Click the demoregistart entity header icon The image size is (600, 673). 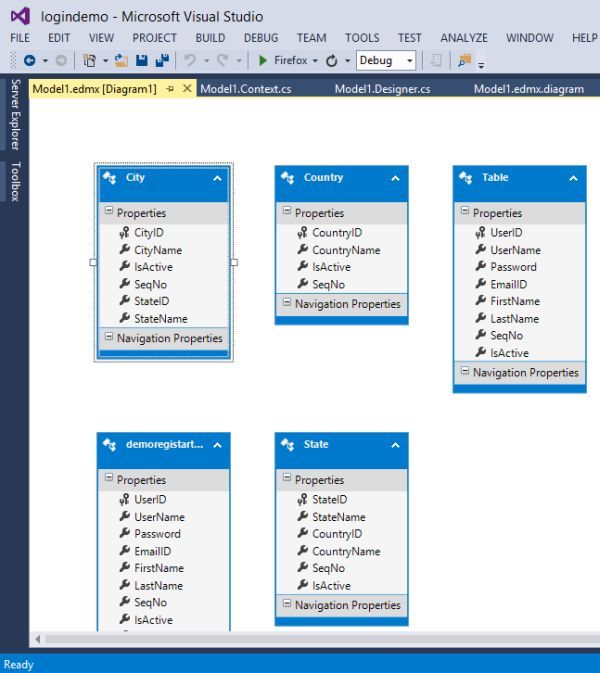109,444
